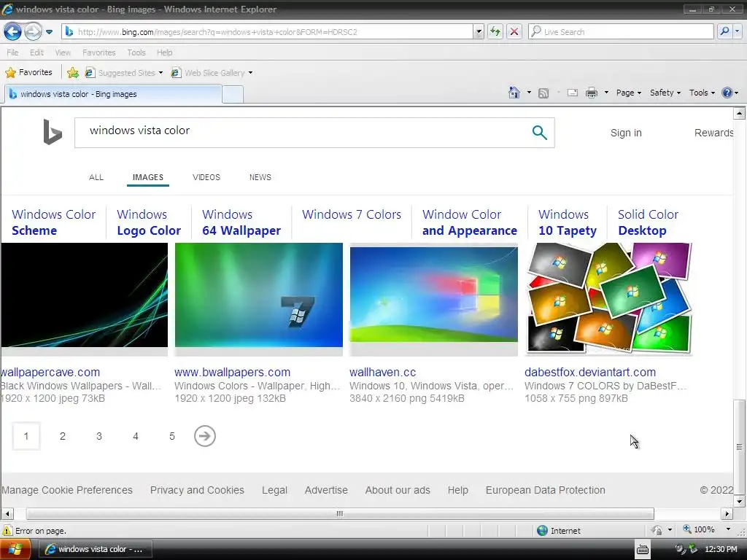Image resolution: width=747 pixels, height=560 pixels.
Task: Expand Web Slice Gallery dropdown arrow
Action: tap(251, 73)
